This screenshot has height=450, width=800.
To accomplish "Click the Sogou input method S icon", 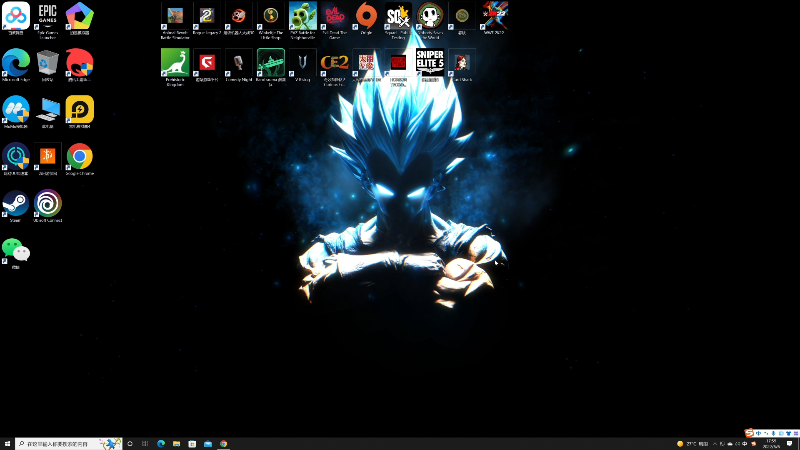I will coord(748,433).
